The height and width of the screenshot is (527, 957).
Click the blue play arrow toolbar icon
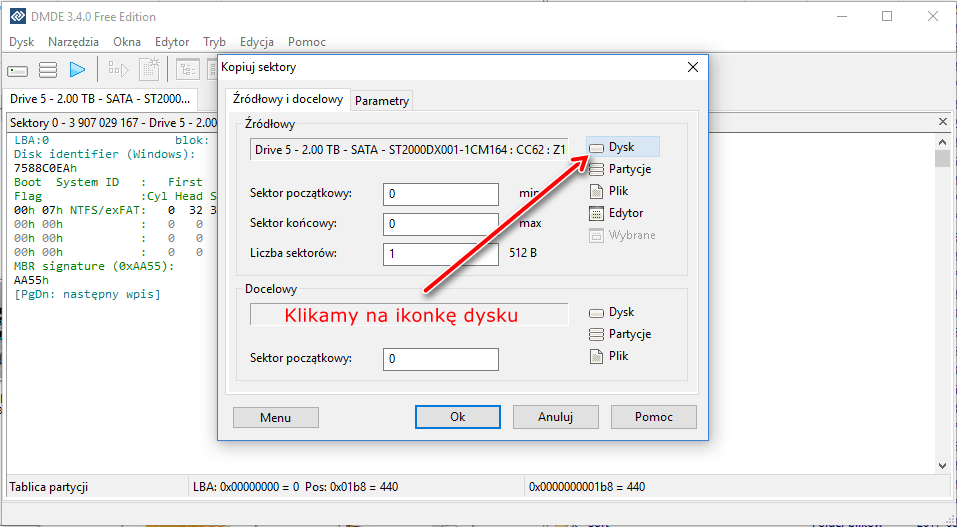77,69
